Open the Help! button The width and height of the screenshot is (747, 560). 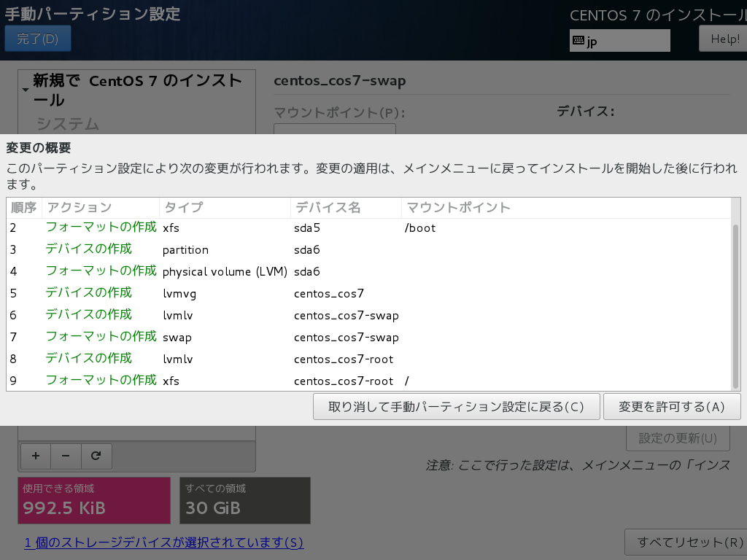coord(723,39)
